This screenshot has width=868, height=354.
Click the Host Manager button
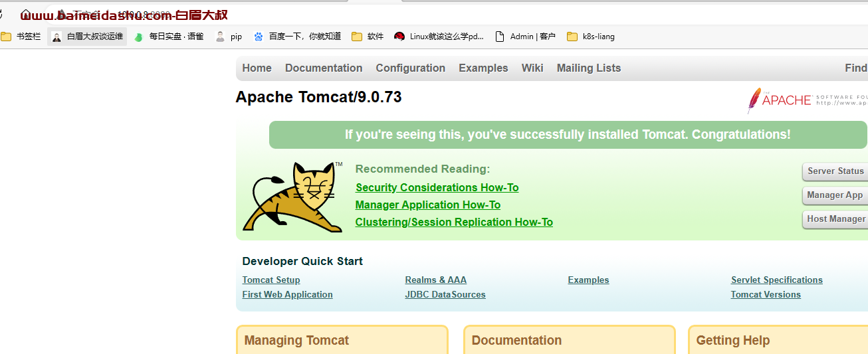[835, 219]
